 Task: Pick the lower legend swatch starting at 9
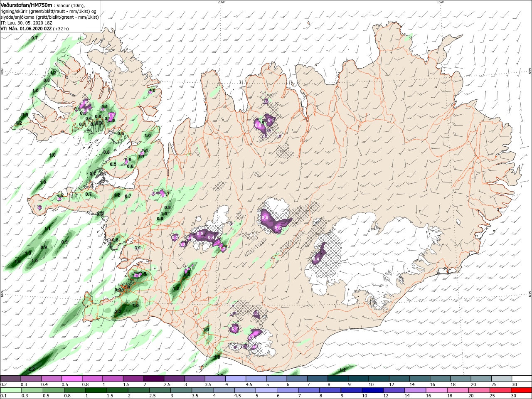351,390
